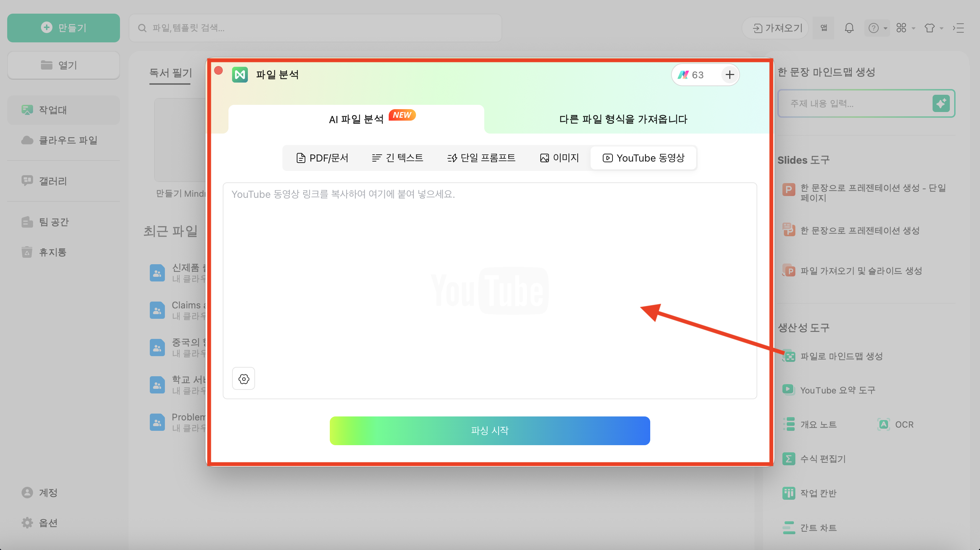Open 작업 칸반 tool
Viewport: 980px width, 550px height.
point(810,493)
